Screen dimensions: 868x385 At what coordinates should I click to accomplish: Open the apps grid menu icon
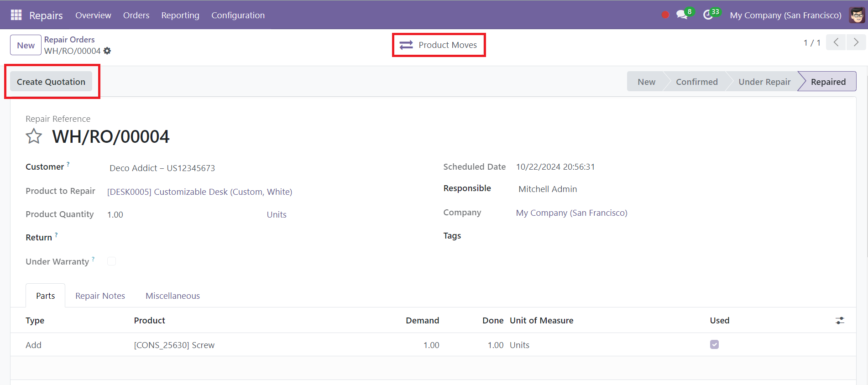pos(16,15)
